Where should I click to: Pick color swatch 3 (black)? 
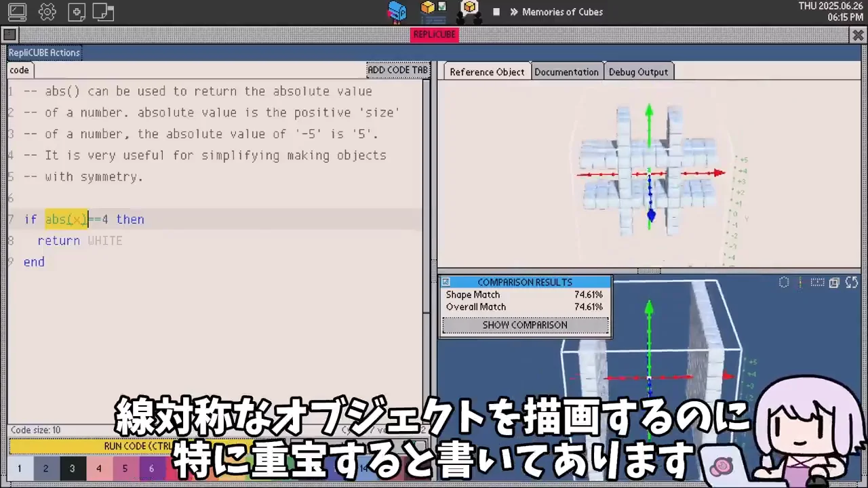[73, 468]
